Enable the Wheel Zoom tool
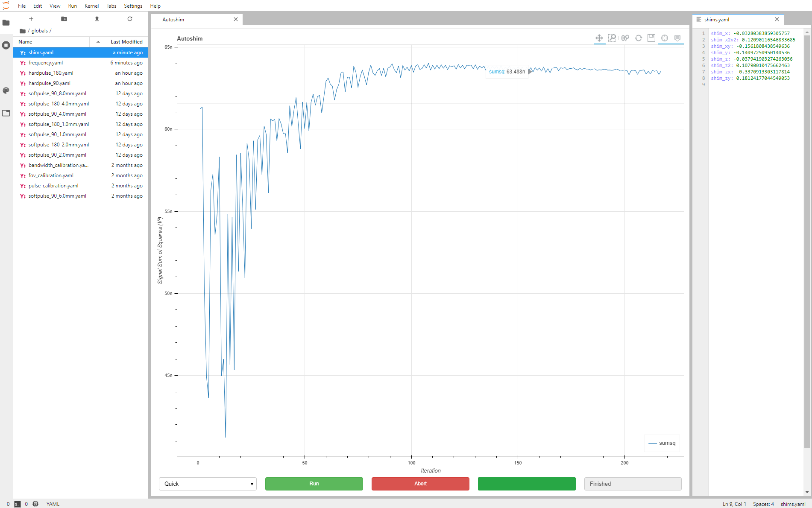Screen dimensions: 812x508 pos(625,38)
